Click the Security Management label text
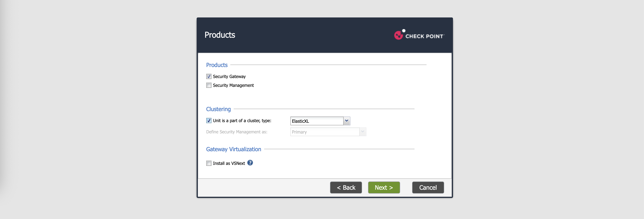644x219 pixels. [233, 85]
